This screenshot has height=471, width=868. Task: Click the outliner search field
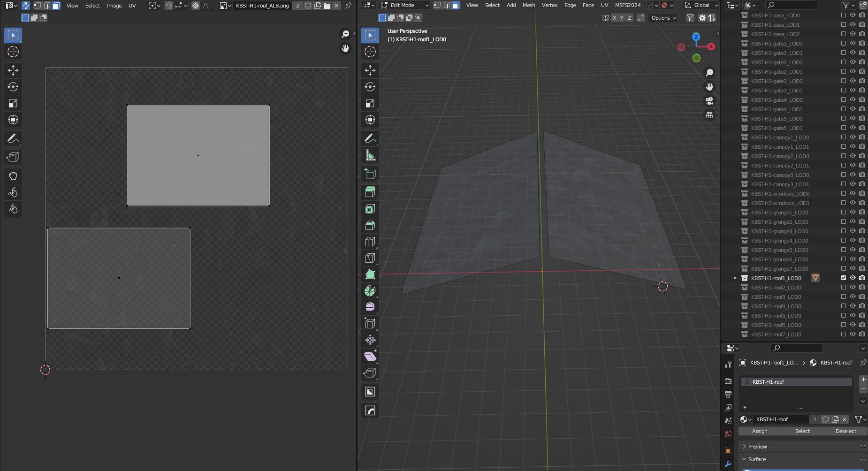pyautogui.click(x=791, y=5)
